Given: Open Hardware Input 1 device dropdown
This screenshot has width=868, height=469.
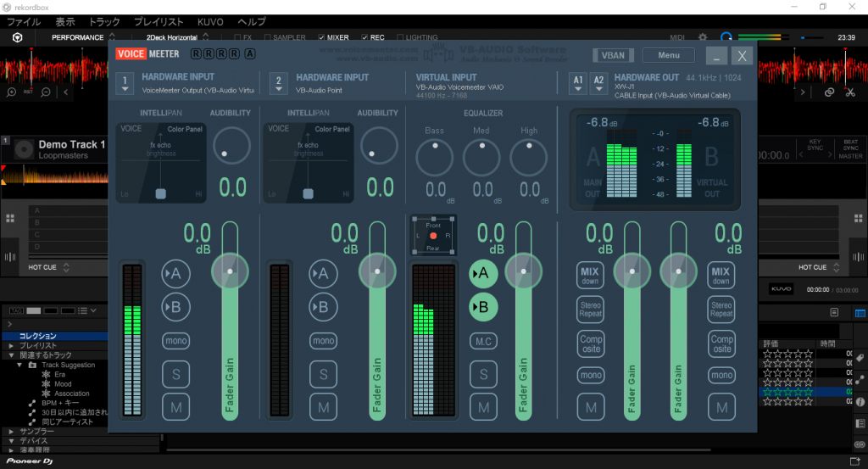Looking at the screenshot, I should (125, 84).
